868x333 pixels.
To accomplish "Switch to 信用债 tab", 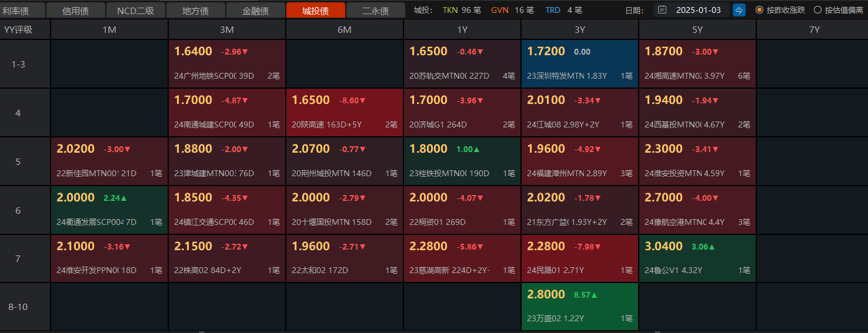I will (76, 11).
